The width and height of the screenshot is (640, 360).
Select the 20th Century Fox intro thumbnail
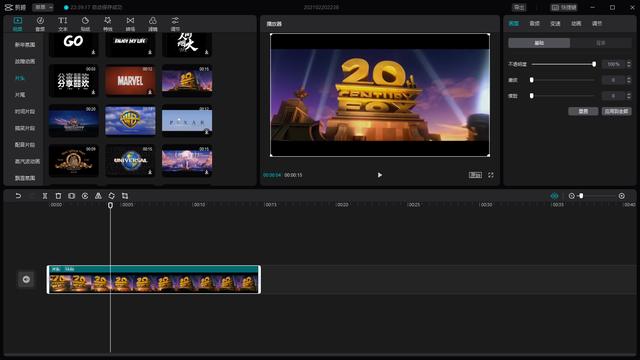(x=187, y=81)
